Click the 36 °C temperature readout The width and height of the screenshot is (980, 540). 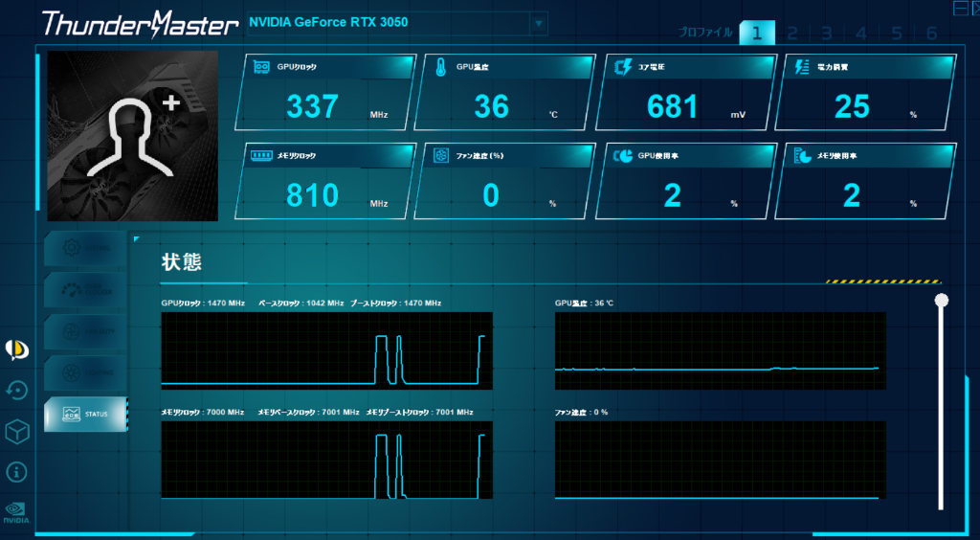click(491, 107)
